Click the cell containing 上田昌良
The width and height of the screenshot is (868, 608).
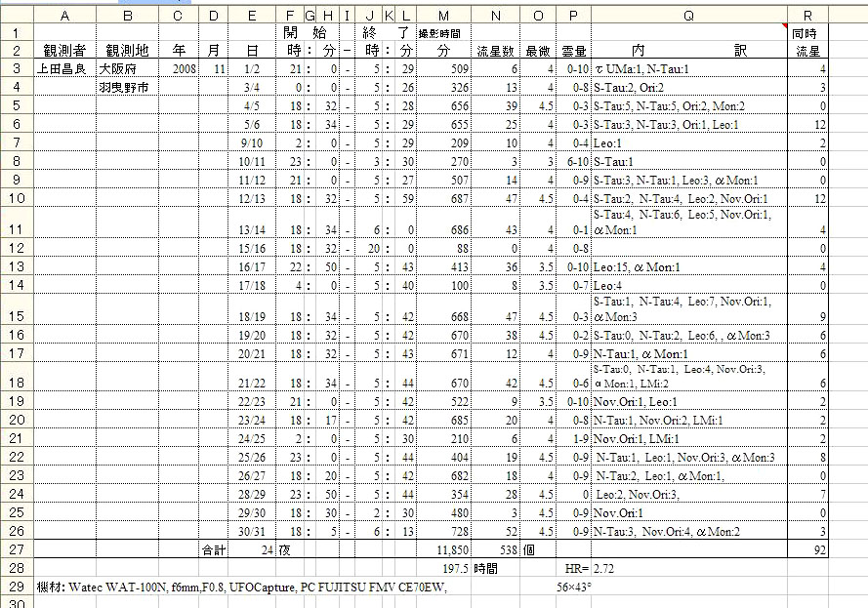tap(64, 69)
